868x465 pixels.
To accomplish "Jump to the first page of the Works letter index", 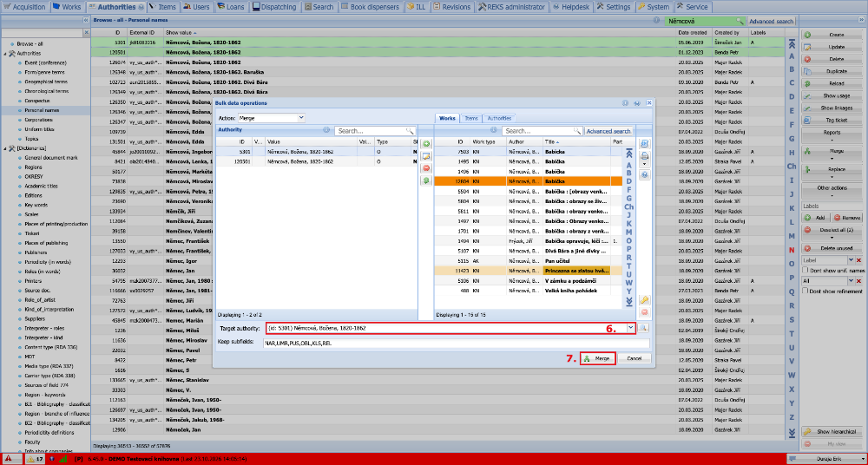I will pos(628,153).
